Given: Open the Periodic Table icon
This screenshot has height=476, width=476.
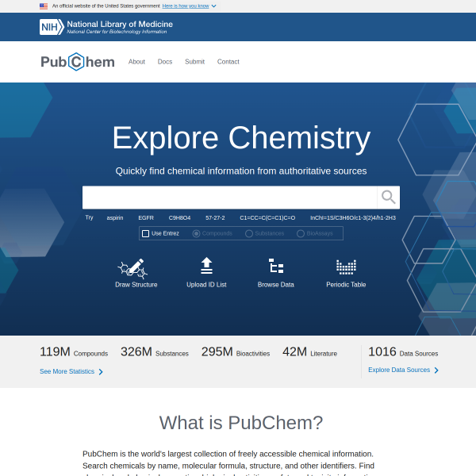Looking at the screenshot, I should (346, 267).
